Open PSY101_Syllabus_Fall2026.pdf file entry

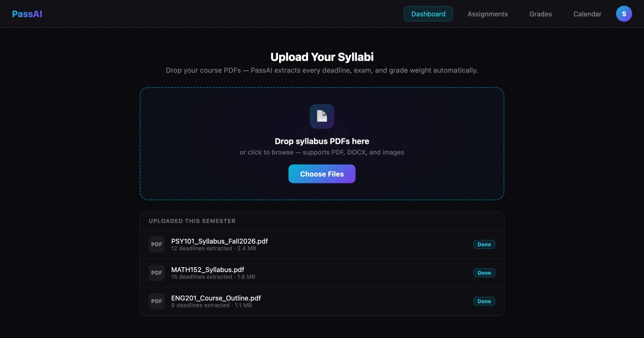point(322,244)
